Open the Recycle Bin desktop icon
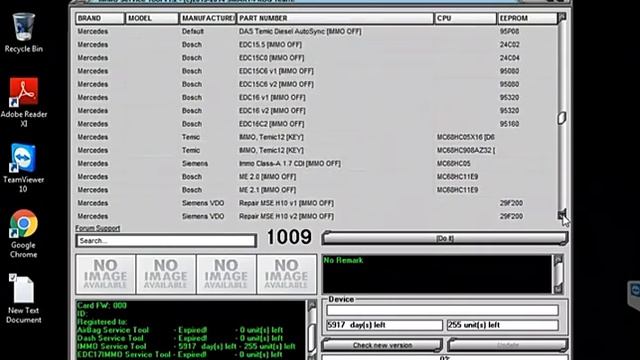The height and width of the screenshot is (360, 640). [x=24, y=33]
